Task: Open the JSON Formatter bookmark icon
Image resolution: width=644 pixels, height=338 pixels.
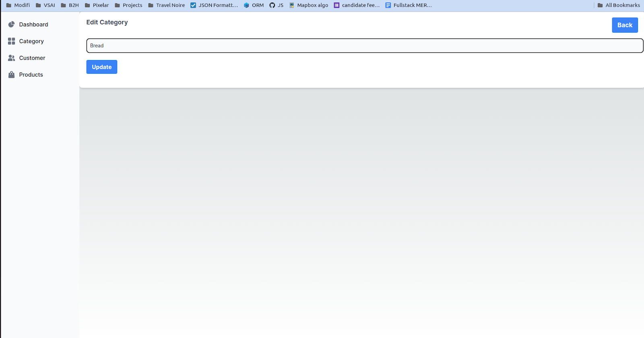Action: pyautogui.click(x=193, y=5)
